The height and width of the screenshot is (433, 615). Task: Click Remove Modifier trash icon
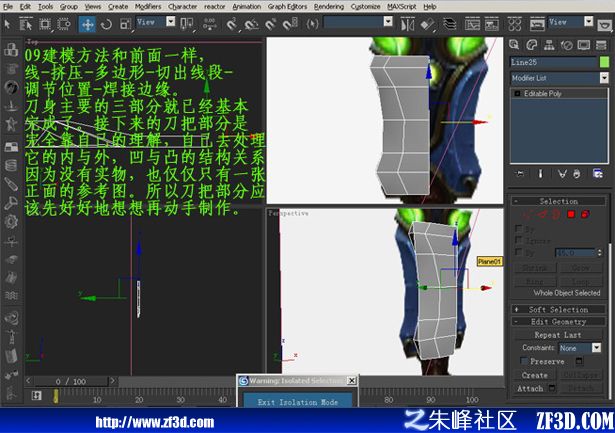point(577,173)
